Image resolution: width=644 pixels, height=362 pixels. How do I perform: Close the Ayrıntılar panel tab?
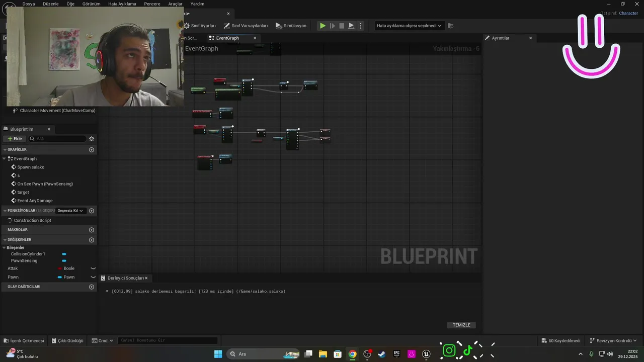tap(530, 38)
